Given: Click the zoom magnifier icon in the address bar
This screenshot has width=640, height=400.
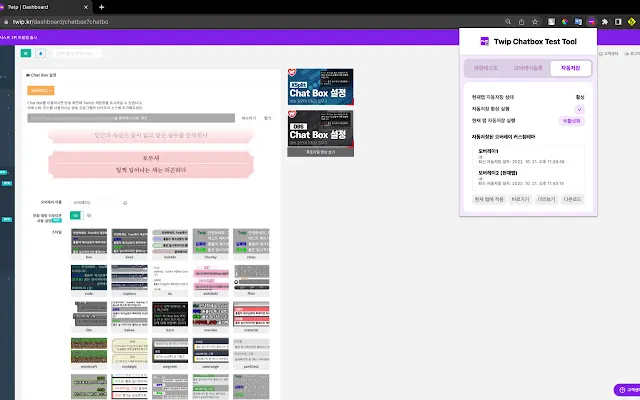Looking at the screenshot, I should (508, 22).
